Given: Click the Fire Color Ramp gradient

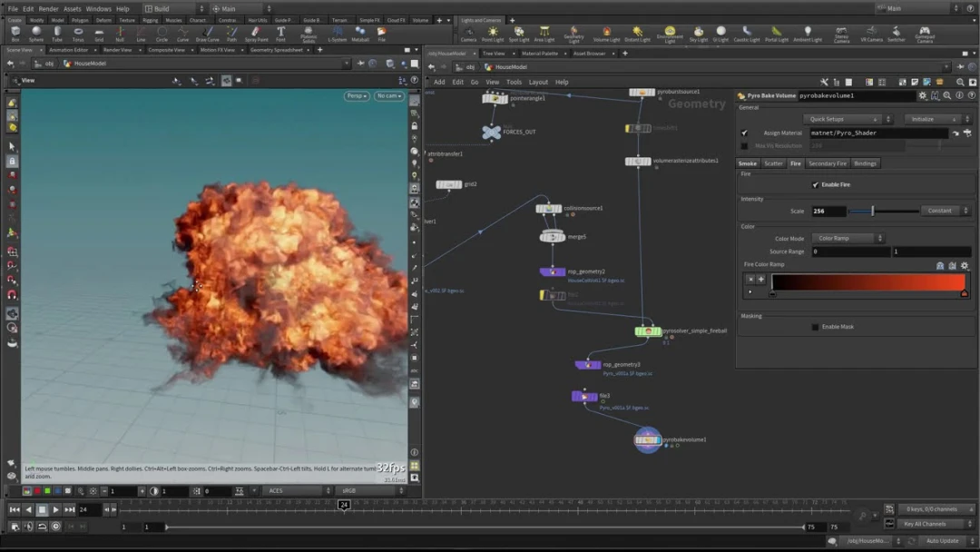Looking at the screenshot, I should click(867, 282).
